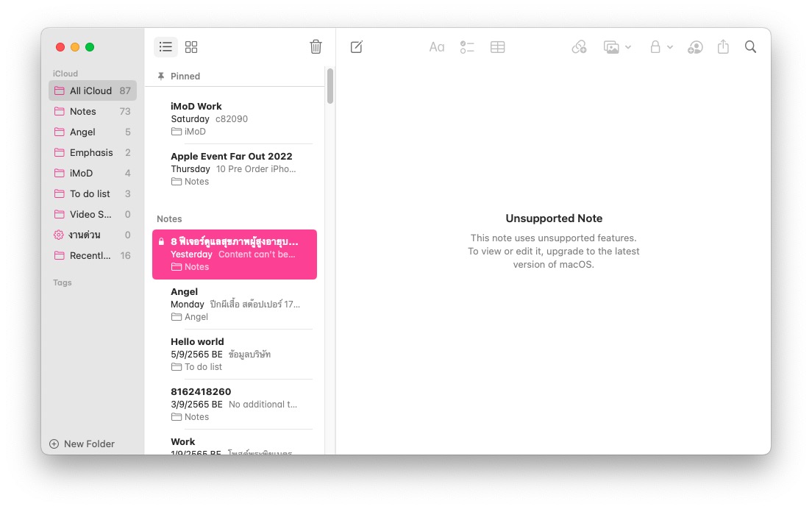
Task: Insert a table using the toolbar icon
Action: [498, 47]
